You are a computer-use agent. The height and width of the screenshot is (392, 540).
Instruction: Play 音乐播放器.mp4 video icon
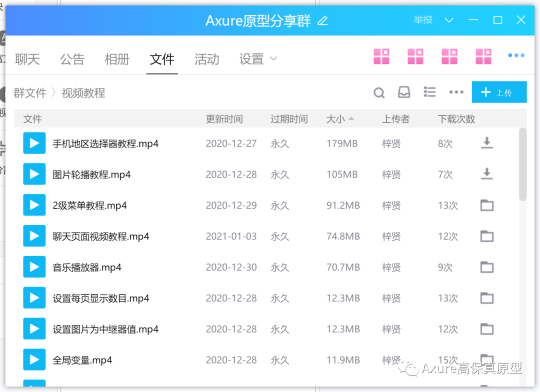tap(34, 267)
